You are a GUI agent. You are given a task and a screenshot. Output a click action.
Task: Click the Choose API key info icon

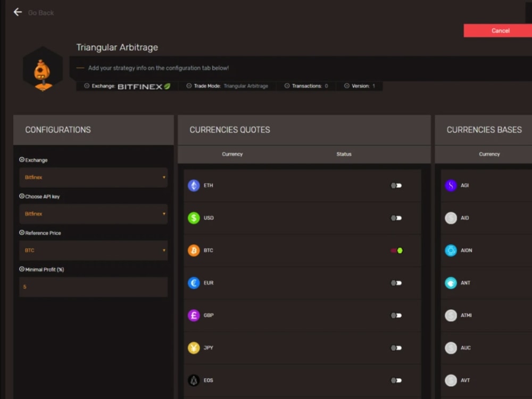point(22,196)
